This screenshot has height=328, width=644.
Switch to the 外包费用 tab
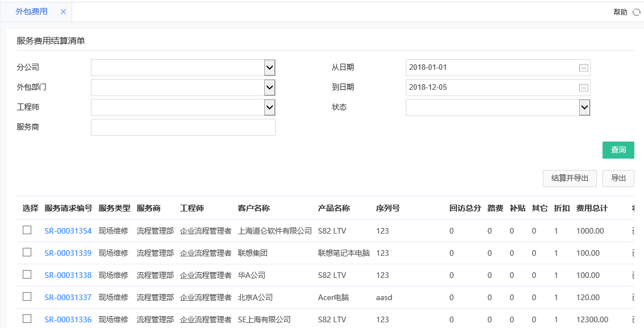(x=31, y=11)
